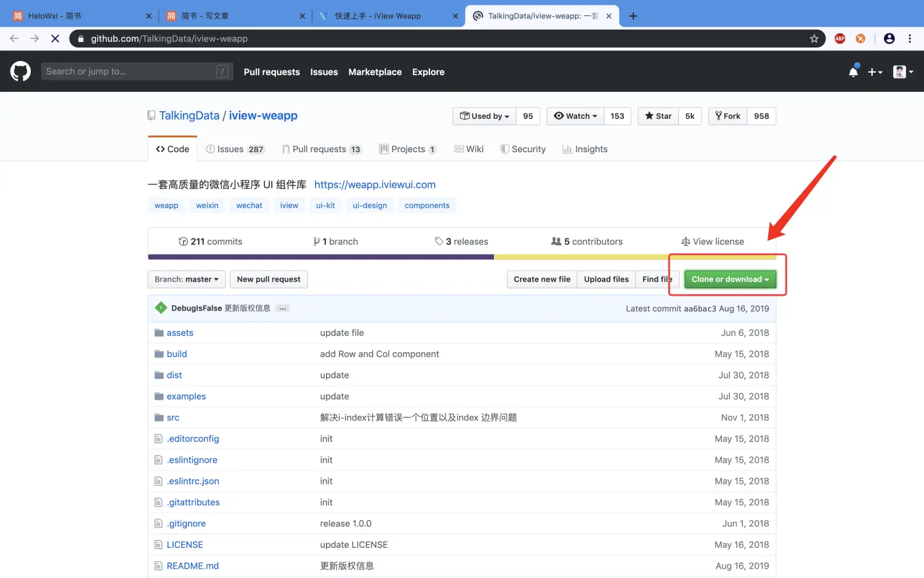
Task: Open the TalkingData owner link
Action: tap(189, 116)
